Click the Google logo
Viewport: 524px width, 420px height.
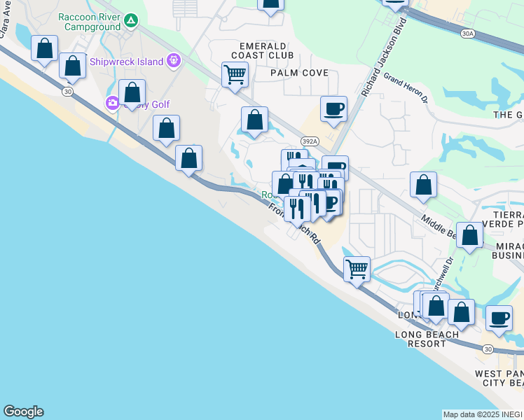pyautogui.click(x=23, y=412)
